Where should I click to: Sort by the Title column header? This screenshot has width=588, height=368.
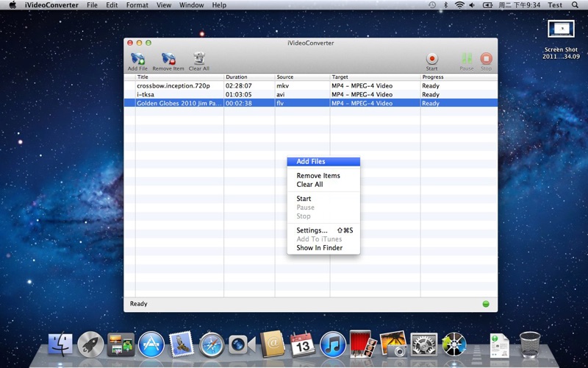pyautogui.click(x=179, y=77)
